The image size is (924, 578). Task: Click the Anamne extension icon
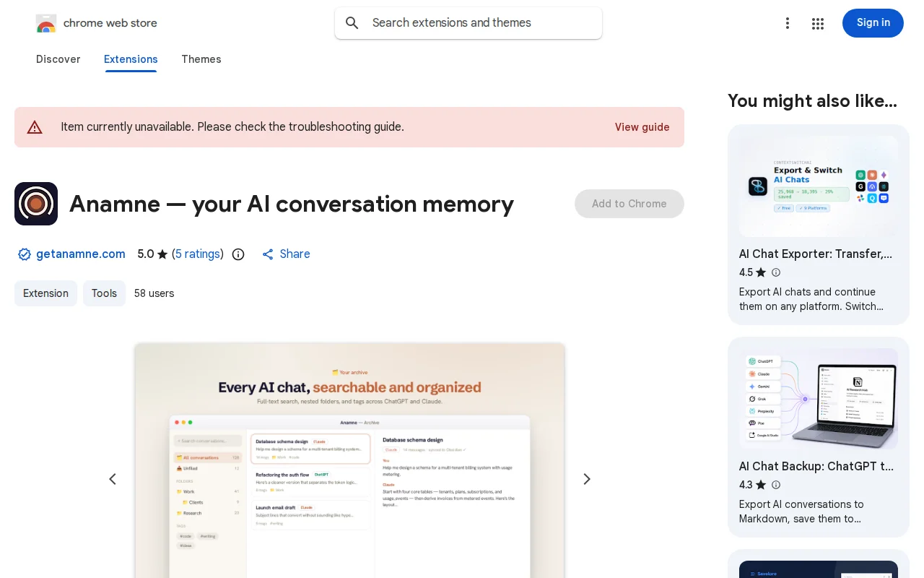click(36, 204)
